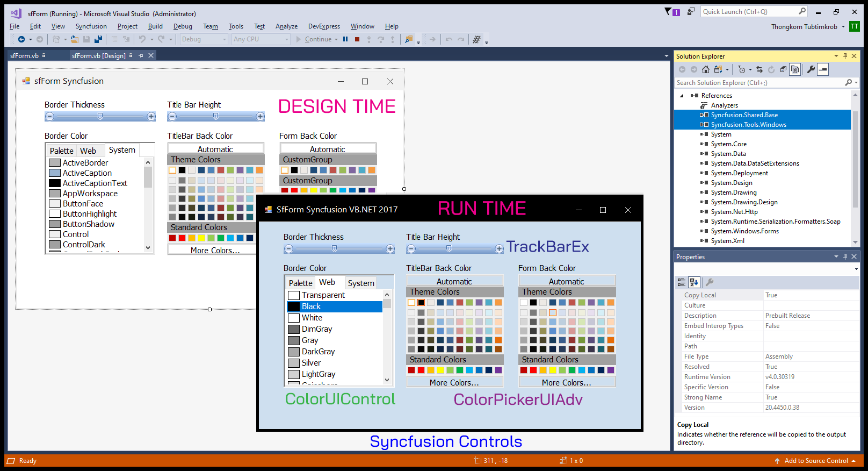Click design-time Title Bar Height slider thumb

pyautogui.click(x=216, y=117)
